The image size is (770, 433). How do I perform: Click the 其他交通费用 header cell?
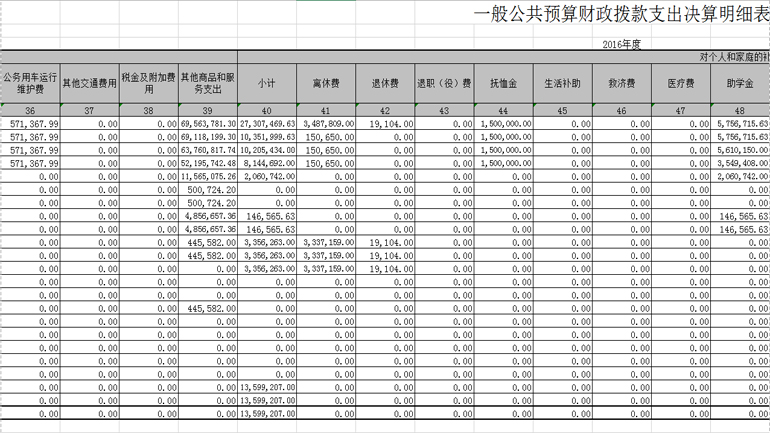click(89, 83)
